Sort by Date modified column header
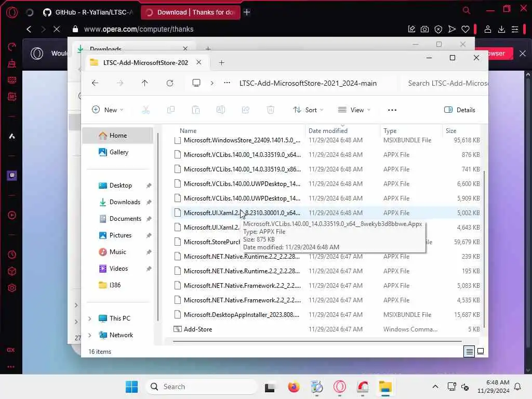This screenshot has width=532, height=399. pos(328,130)
